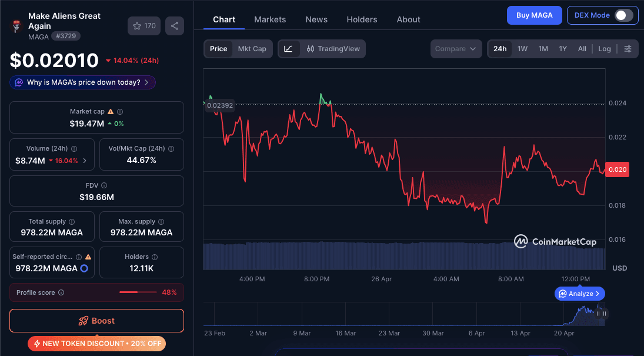Select the line chart view icon
Viewport: 644px width, 356px height.
288,48
